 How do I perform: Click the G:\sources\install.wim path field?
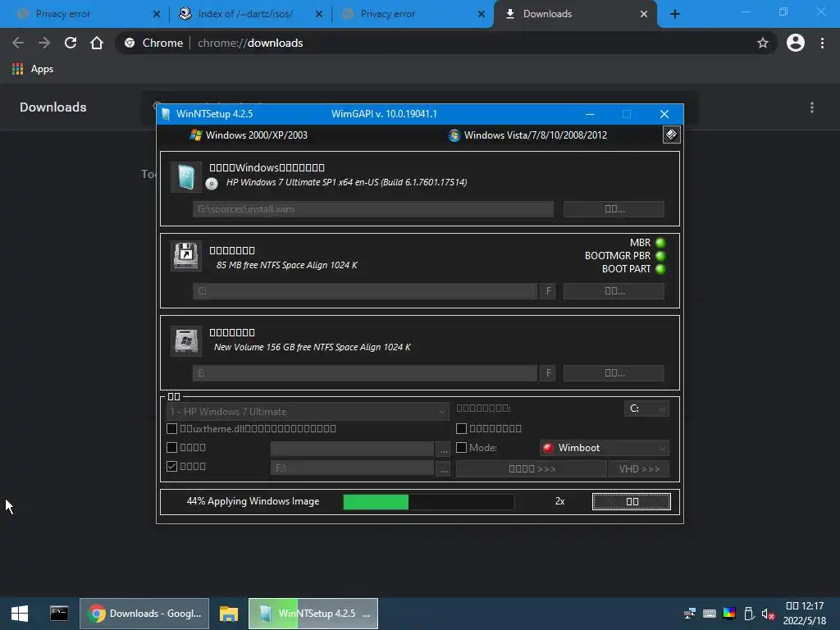coord(373,209)
